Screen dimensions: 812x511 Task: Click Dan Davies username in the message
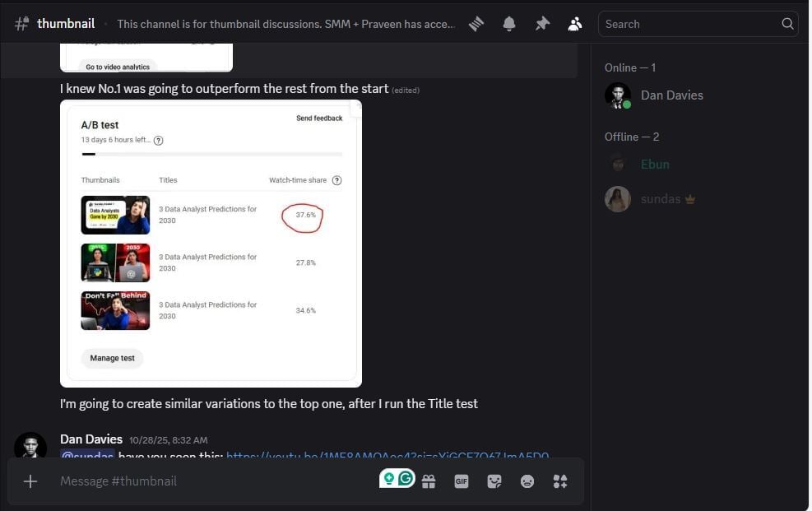91,439
